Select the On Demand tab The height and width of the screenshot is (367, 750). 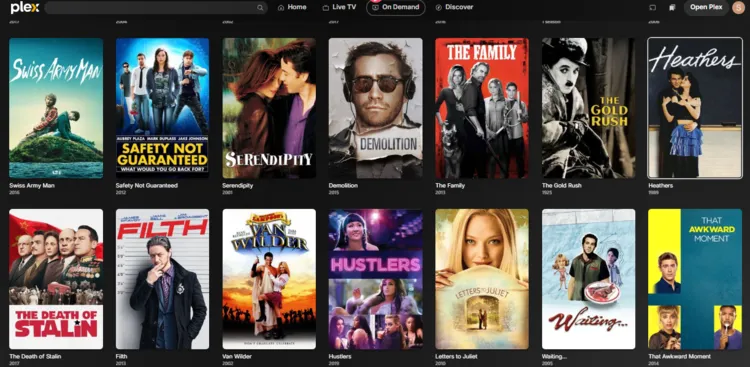click(x=396, y=7)
